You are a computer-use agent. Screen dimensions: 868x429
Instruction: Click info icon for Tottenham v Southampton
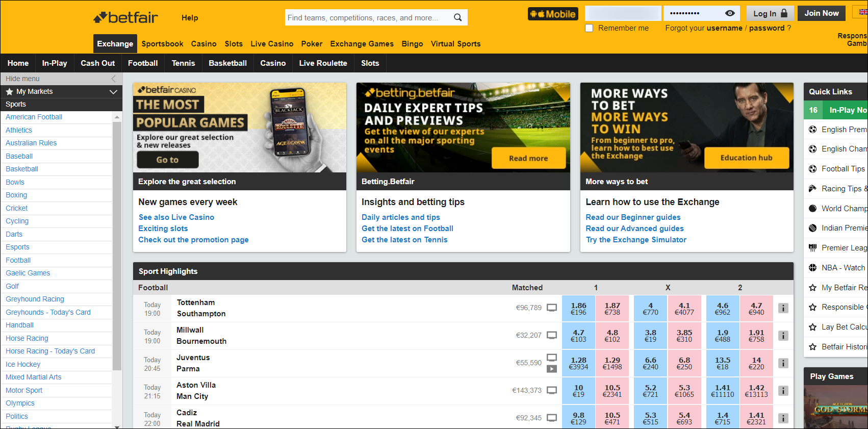[783, 308]
